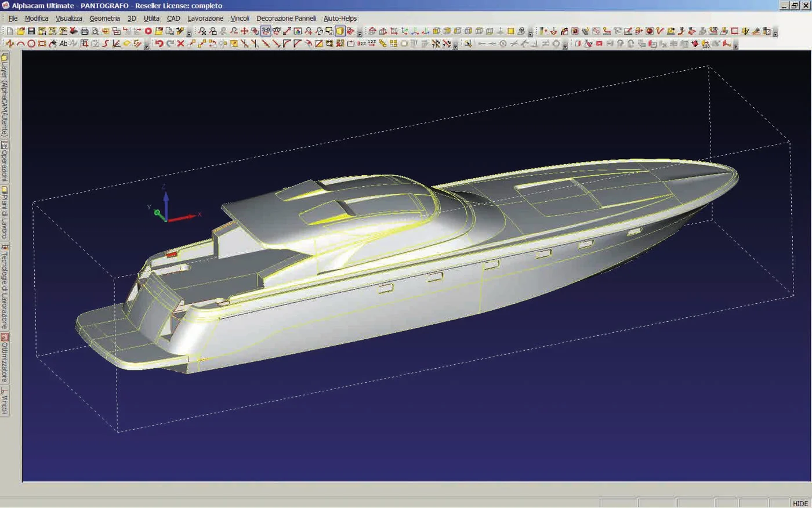Viewport: 812px width, 508px height.
Task: Select the Ab text tool
Action: [63, 43]
